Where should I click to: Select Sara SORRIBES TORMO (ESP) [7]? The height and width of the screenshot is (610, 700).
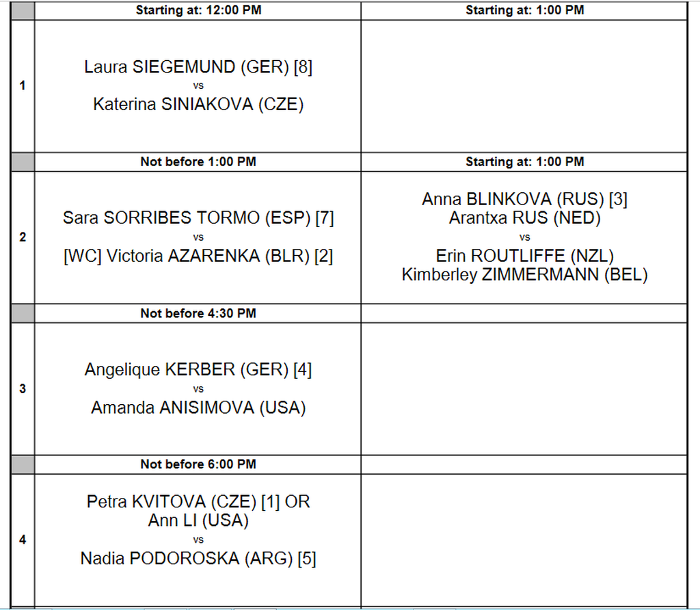tap(198, 218)
